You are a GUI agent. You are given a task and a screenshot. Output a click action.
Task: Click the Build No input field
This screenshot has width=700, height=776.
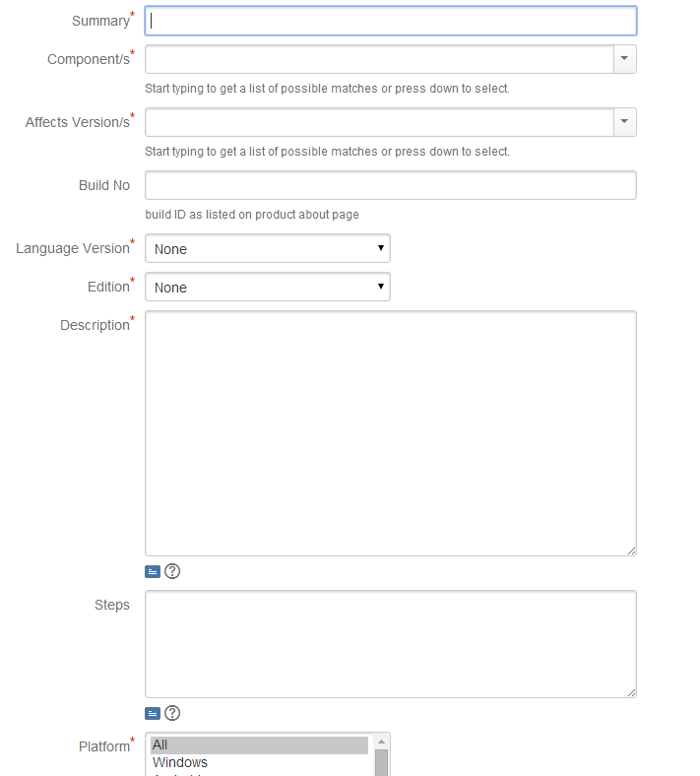(x=391, y=185)
